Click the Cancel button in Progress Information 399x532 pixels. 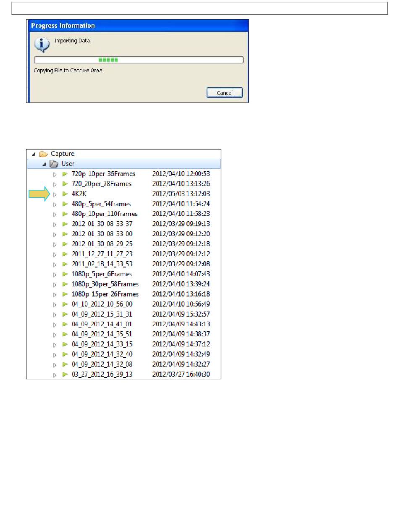tap(224, 92)
